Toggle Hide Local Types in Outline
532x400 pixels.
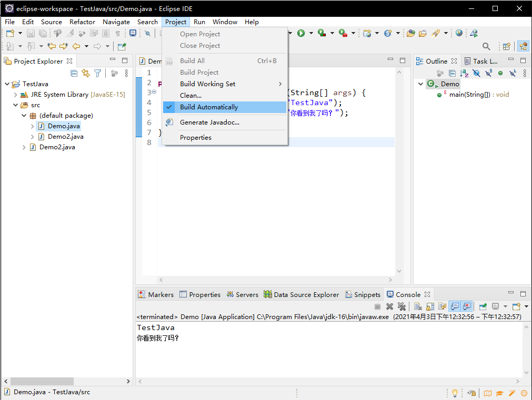point(513,73)
